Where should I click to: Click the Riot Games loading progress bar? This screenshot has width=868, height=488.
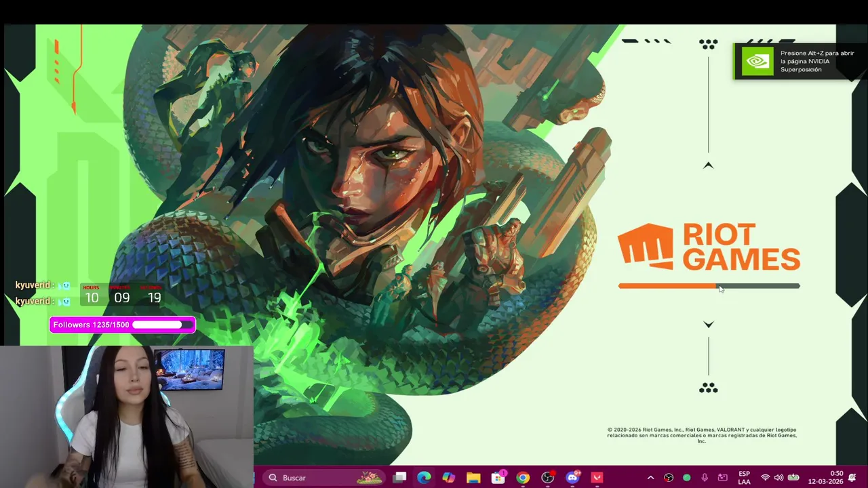click(x=709, y=286)
